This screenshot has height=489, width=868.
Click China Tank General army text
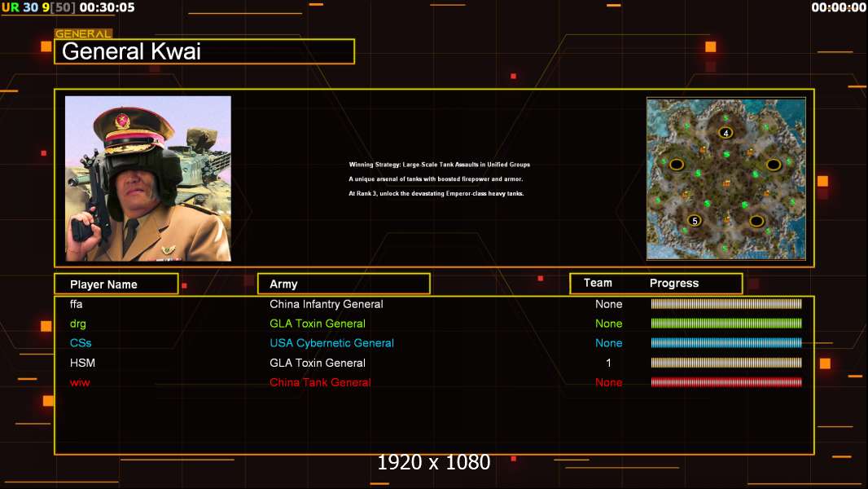point(320,383)
